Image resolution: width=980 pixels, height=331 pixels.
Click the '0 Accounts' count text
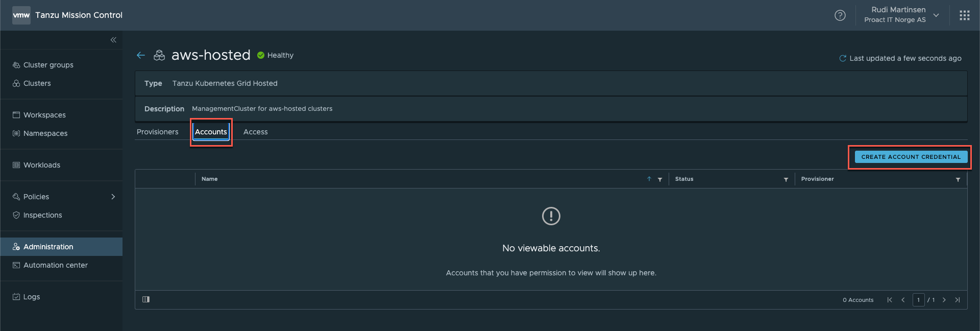tap(858, 300)
